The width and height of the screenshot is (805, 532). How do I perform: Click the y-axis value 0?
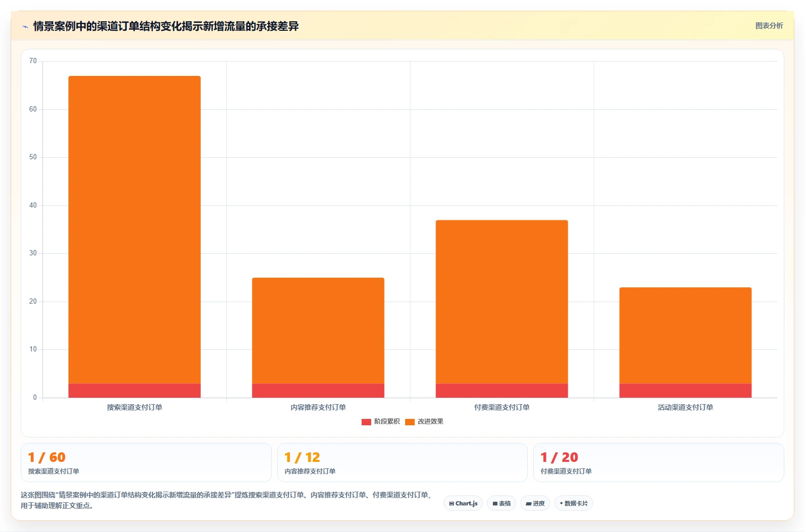pyautogui.click(x=35, y=398)
